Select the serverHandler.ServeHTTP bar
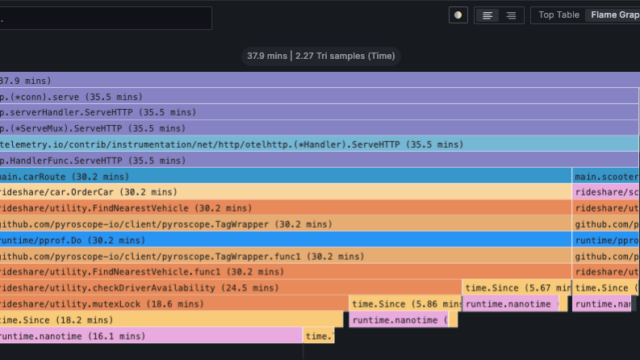This screenshot has width=640, height=360. 319,112
